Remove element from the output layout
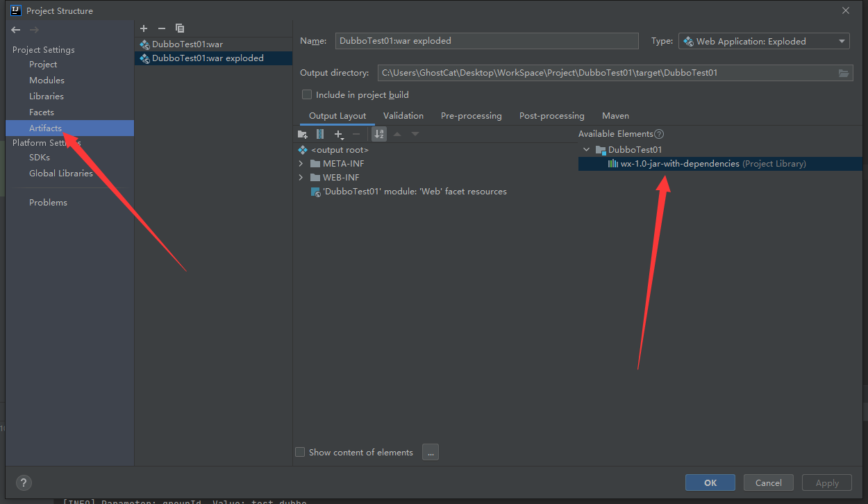 (x=356, y=134)
